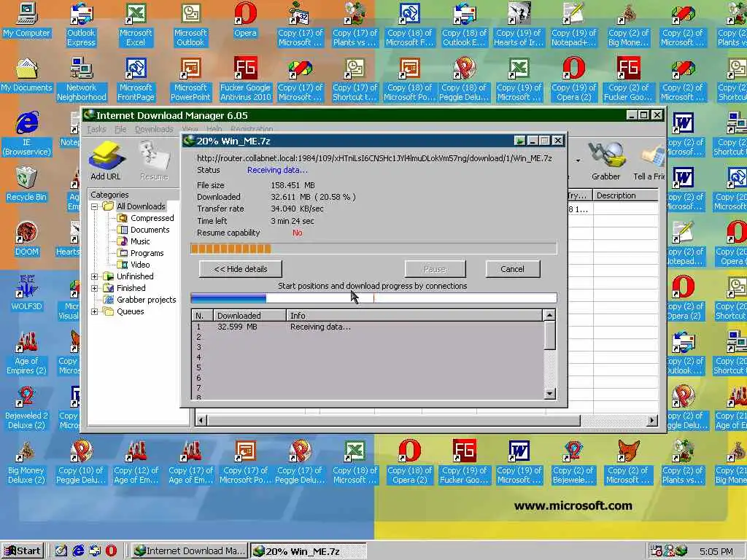Screen dimensions: 747x560
Task: Open the Downloads menu
Action: [x=154, y=129]
